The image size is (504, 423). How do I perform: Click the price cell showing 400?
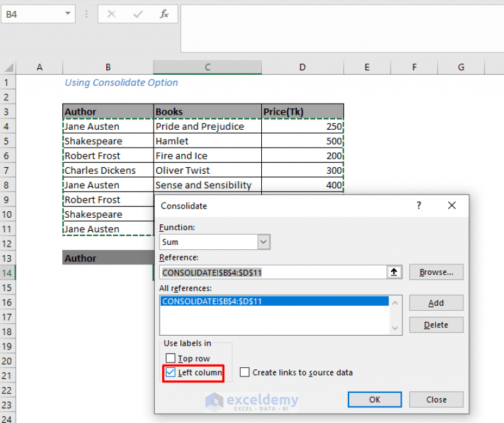click(303, 185)
